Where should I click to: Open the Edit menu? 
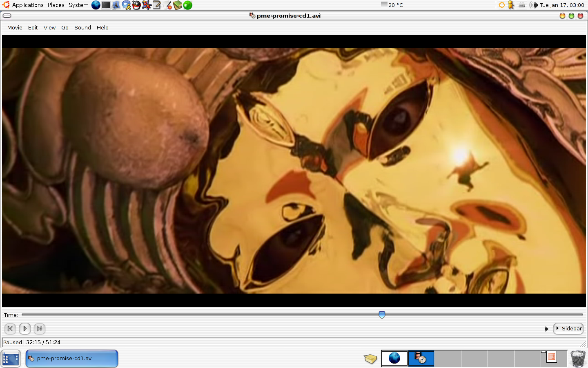pyautogui.click(x=33, y=28)
